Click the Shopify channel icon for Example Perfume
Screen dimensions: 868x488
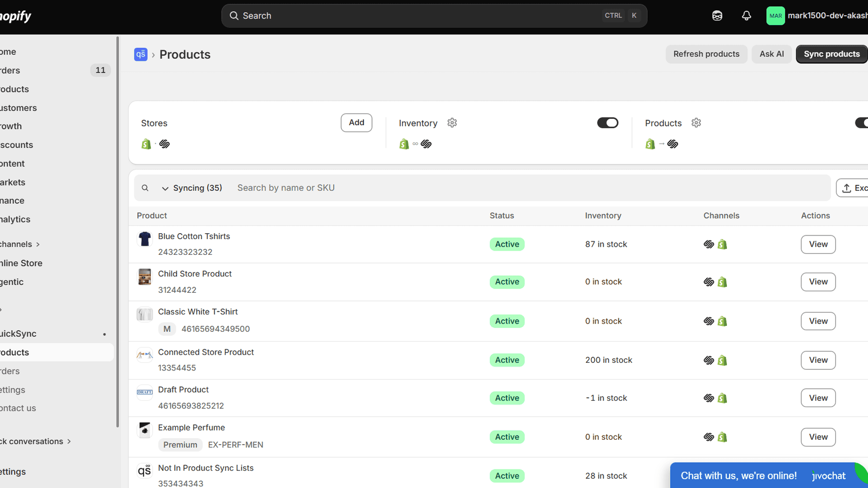click(722, 437)
